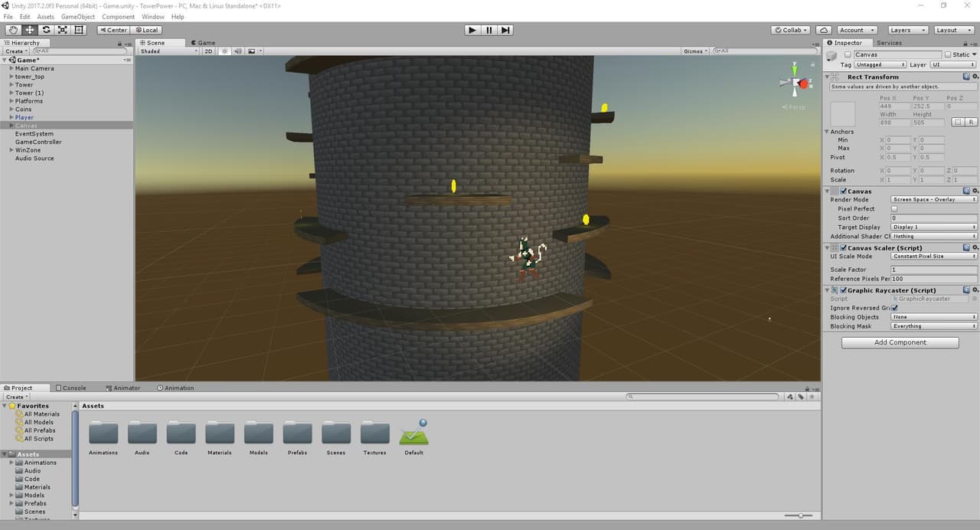980x530 pixels.
Task: Open the Tag Untagged dropdown
Action: 880,65
